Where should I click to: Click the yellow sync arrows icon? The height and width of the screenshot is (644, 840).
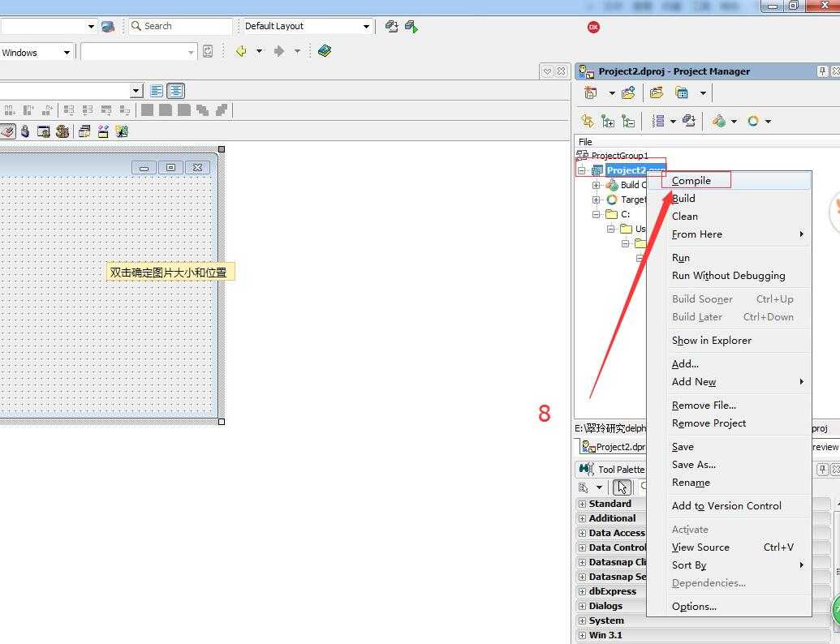tap(588, 121)
